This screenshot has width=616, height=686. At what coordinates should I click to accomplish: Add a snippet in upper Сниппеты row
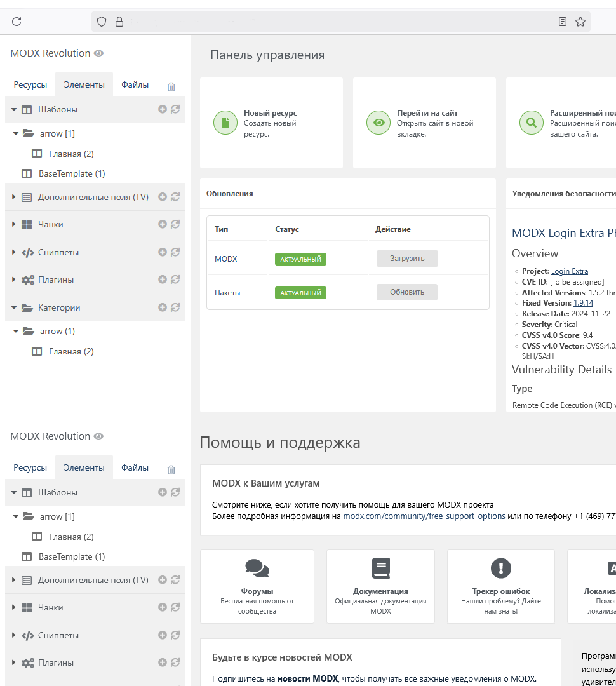tap(163, 252)
